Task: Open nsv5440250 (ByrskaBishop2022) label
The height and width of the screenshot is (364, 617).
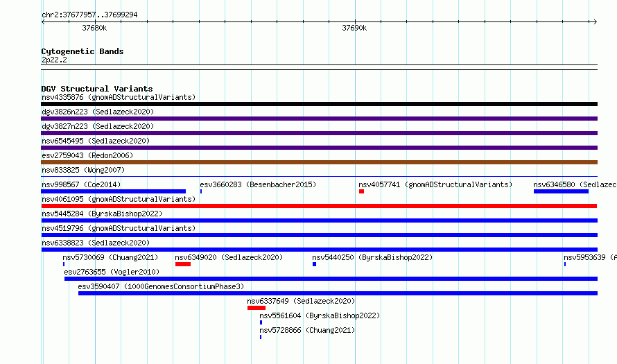Action: (x=373, y=257)
